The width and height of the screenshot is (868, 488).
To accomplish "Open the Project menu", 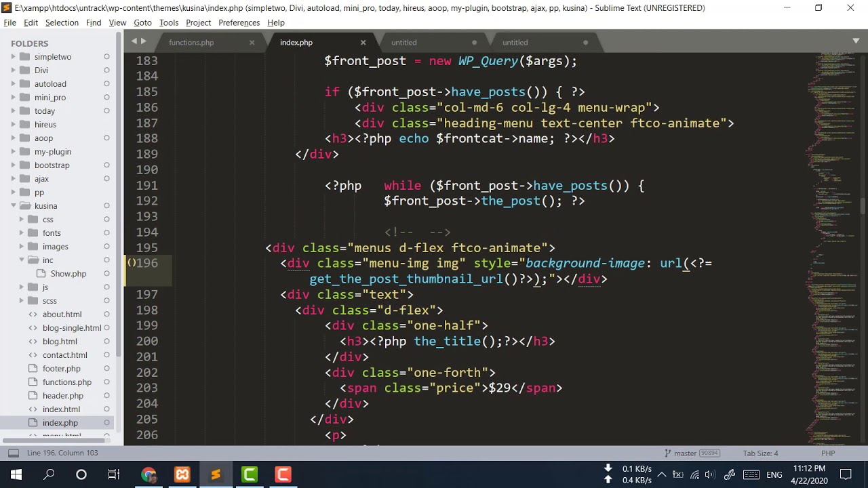I will pyautogui.click(x=198, y=22).
